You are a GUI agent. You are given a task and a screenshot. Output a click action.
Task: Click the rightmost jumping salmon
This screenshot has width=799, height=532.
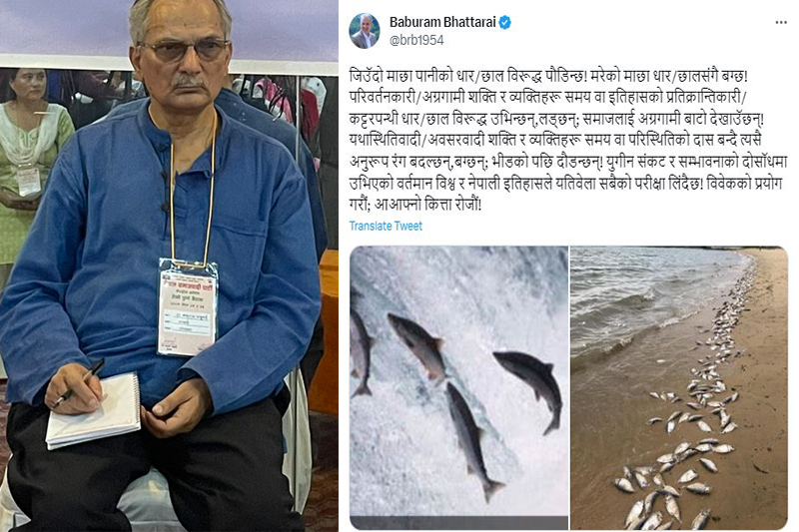coord(530,388)
